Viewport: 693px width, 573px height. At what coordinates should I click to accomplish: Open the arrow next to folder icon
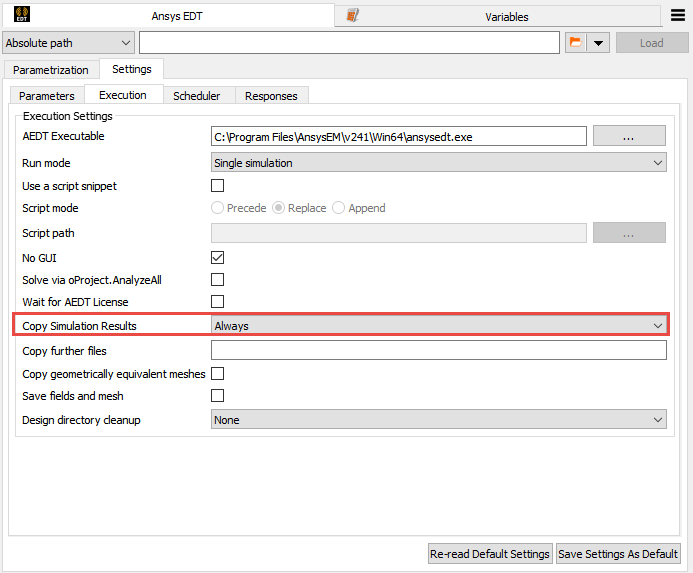tap(598, 43)
